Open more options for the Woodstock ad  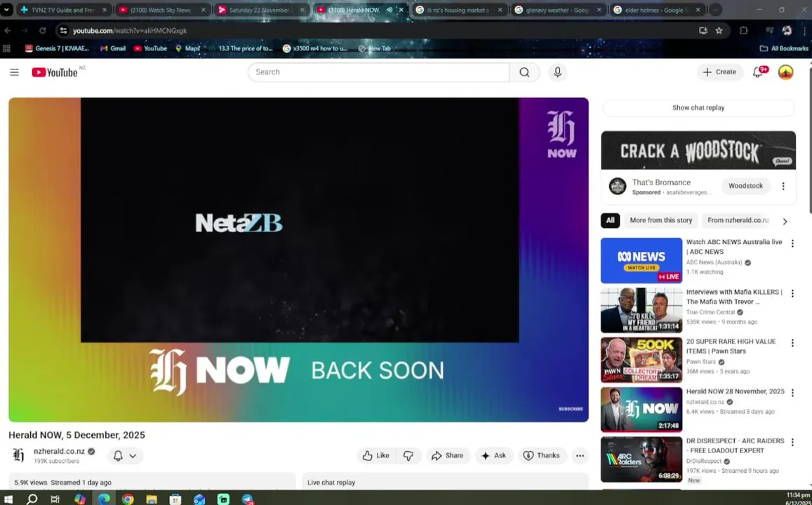pyautogui.click(x=783, y=186)
